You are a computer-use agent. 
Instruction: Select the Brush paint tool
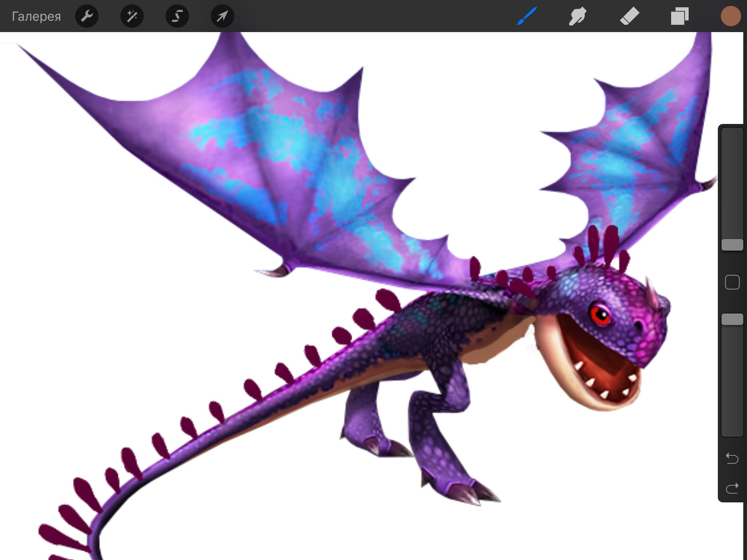tap(527, 16)
